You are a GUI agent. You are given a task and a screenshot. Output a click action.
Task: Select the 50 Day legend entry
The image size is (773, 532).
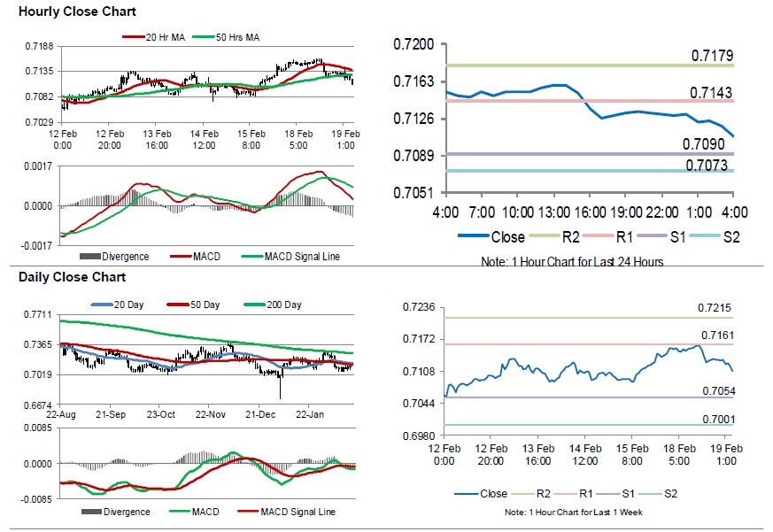click(x=206, y=305)
